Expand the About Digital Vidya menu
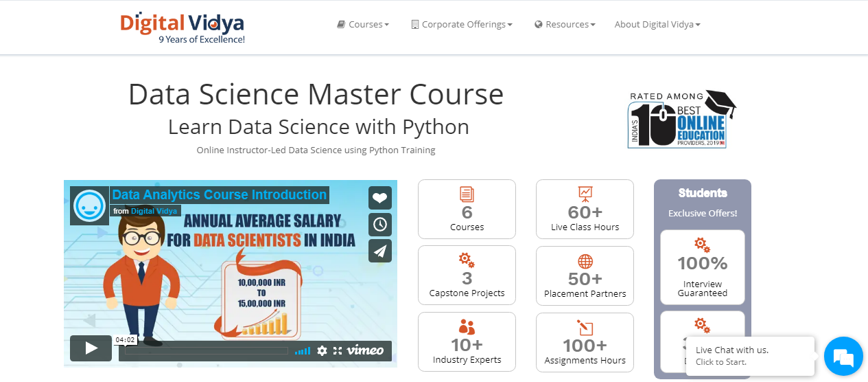This screenshot has width=868, height=382. (657, 24)
